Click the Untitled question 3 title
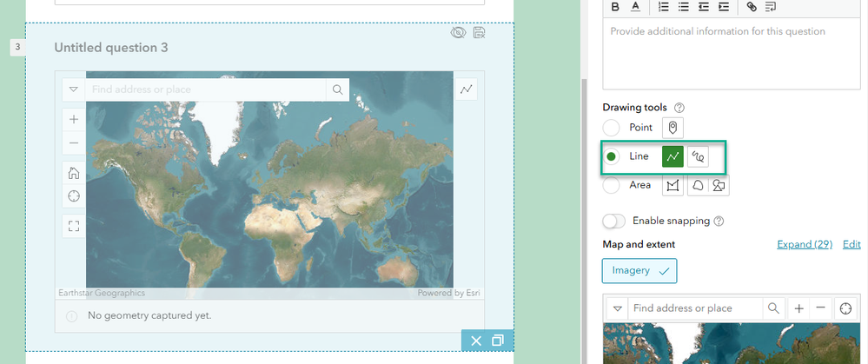This screenshot has height=364, width=868. [111, 48]
